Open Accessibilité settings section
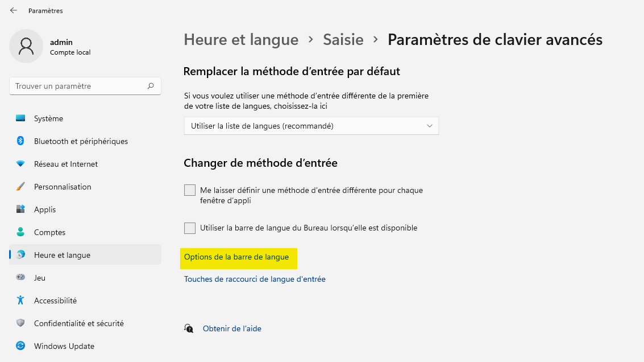The image size is (644, 362). pos(55,301)
